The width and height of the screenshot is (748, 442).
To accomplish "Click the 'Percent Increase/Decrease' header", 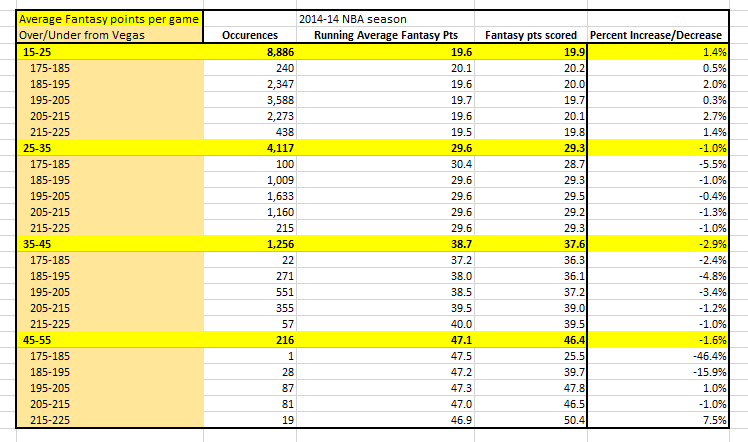I will click(655, 35).
